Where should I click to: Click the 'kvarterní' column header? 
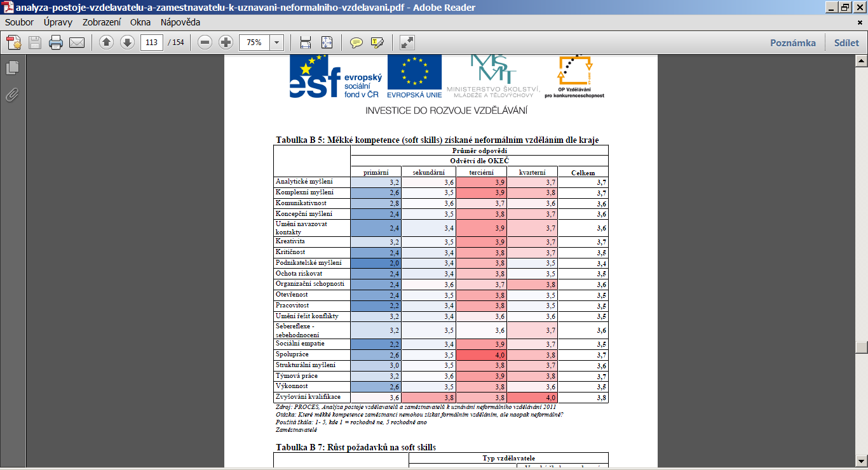coord(531,173)
